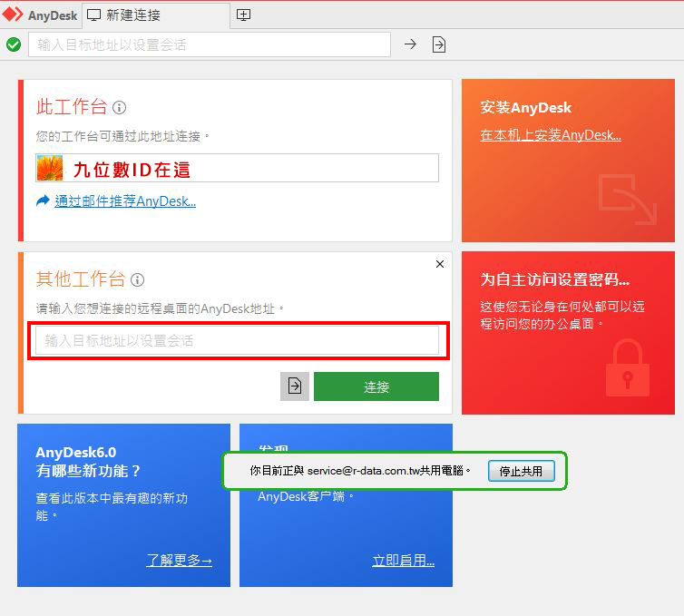Image resolution: width=684 pixels, height=616 pixels.
Task: Focus the top address bar input field
Action: (210, 44)
